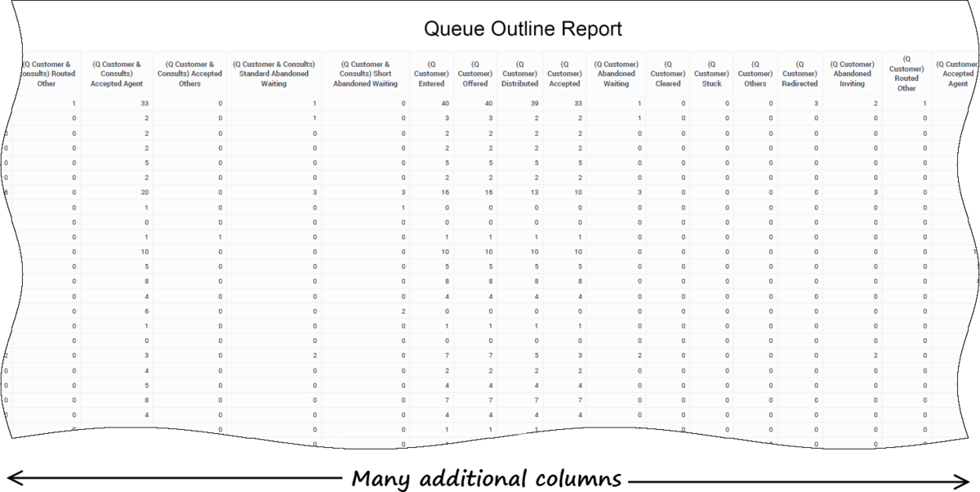
Task: Select the (Q Customer) Offered column header
Action: [475, 74]
